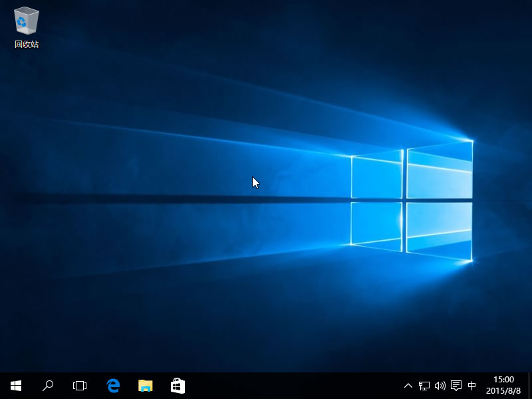Launch Microsoft Edge from the taskbar
Viewport: 532px width, 399px height.
click(x=113, y=386)
